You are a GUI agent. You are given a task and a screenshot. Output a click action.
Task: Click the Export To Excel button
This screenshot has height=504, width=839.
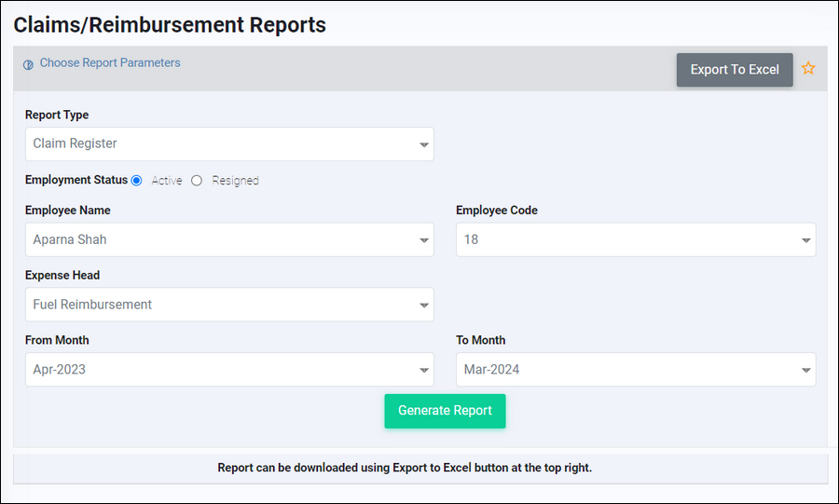[734, 70]
